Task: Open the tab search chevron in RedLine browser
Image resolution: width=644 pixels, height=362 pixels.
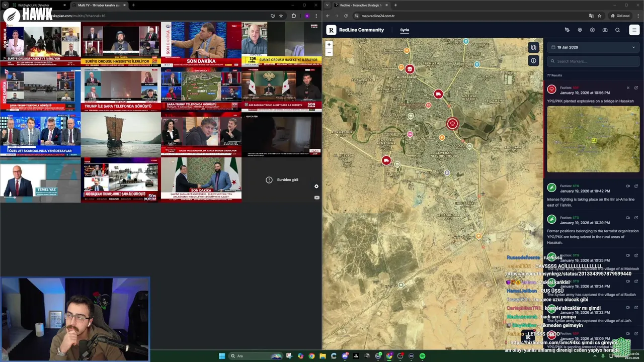Action: [x=328, y=5]
